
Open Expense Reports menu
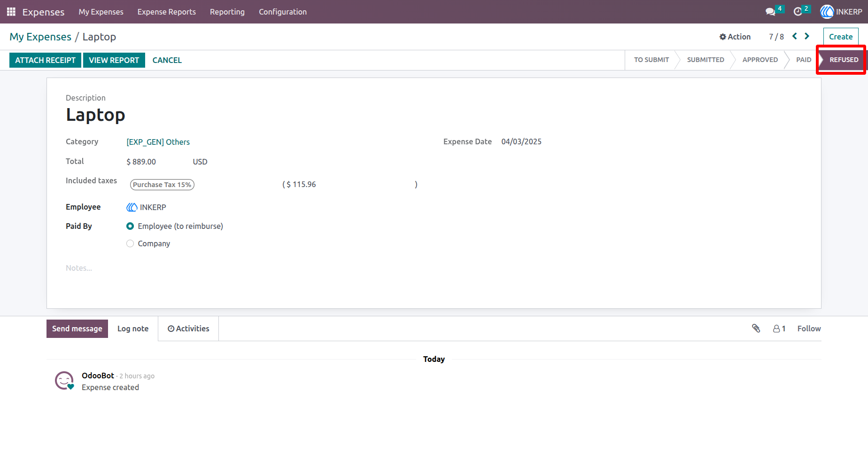pos(167,12)
